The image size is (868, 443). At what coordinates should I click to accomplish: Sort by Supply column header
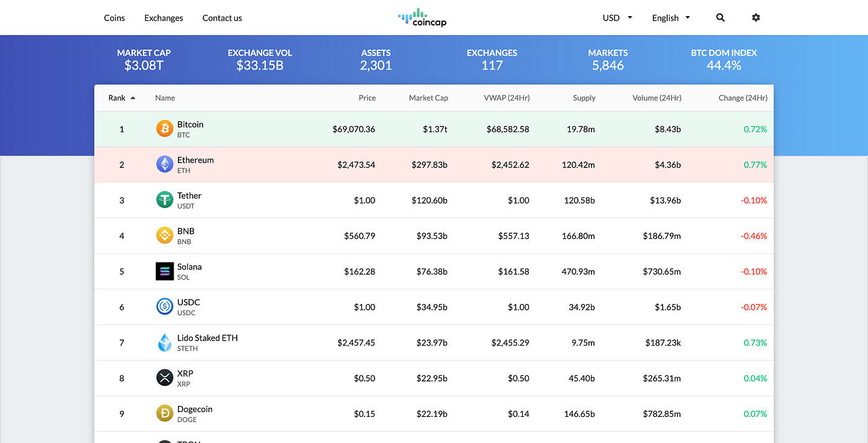[584, 98]
